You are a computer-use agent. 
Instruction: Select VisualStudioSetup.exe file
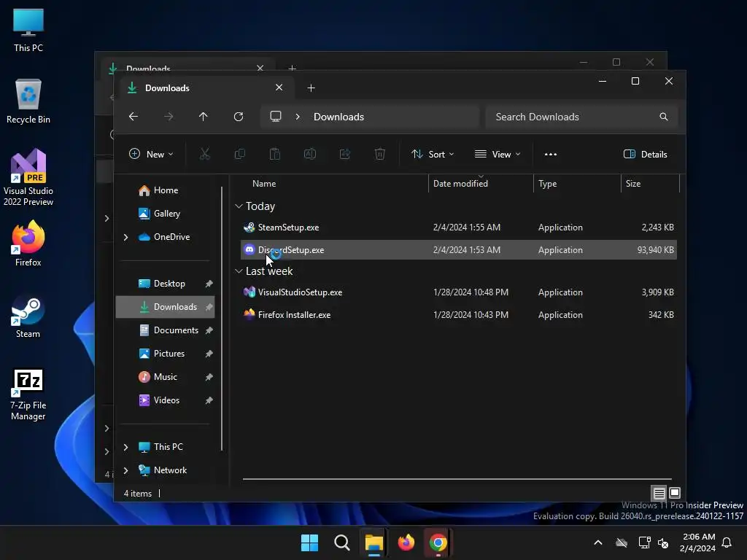(458, 292)
